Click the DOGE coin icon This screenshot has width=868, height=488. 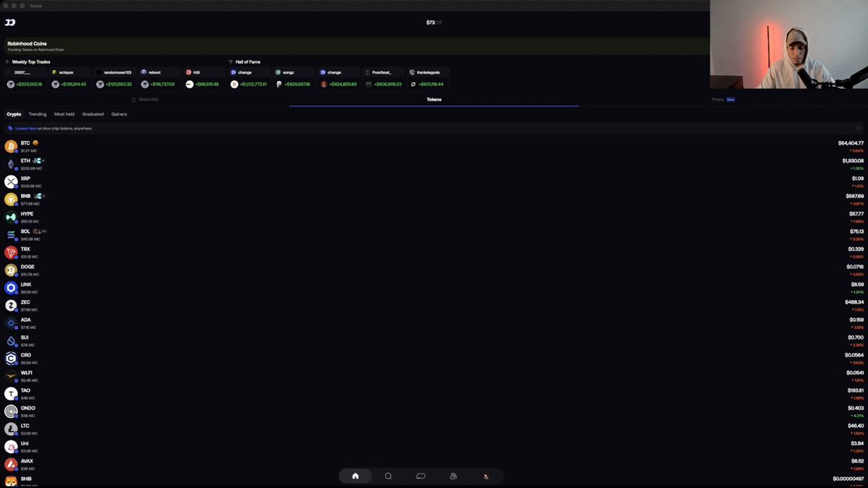pos(11,270)
